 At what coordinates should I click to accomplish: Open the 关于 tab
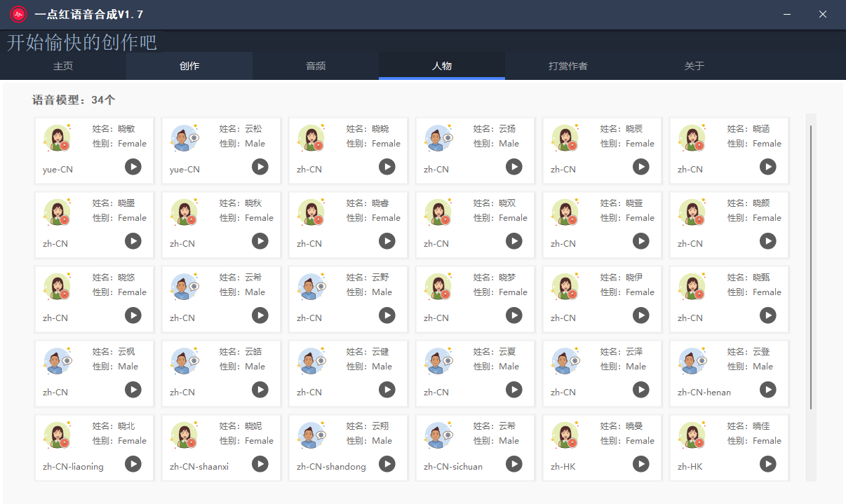(694, 66)
